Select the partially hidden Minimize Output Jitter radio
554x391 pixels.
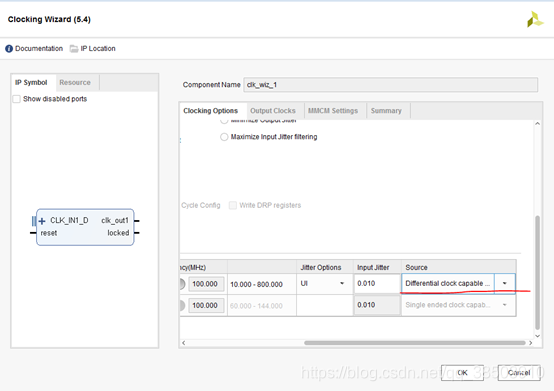(x=224, y=121)
